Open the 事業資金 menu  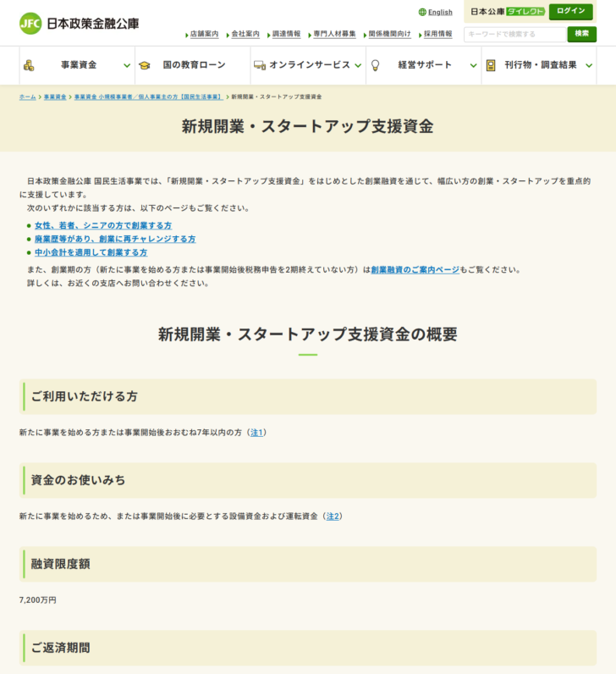[77, 65]
